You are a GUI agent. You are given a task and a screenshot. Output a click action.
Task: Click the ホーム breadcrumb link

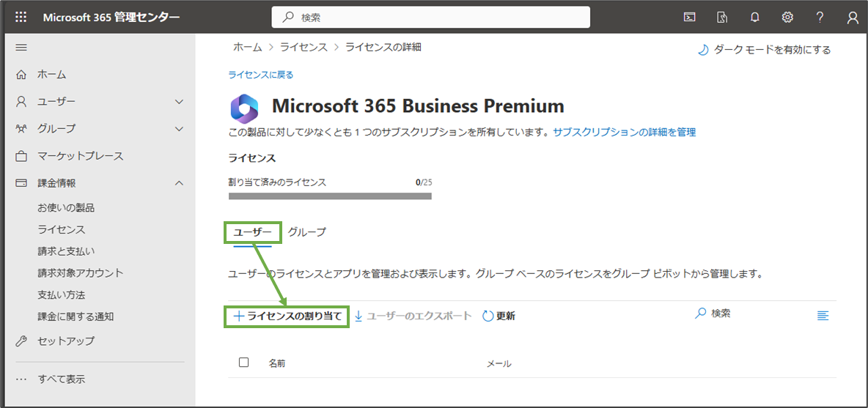248,47
